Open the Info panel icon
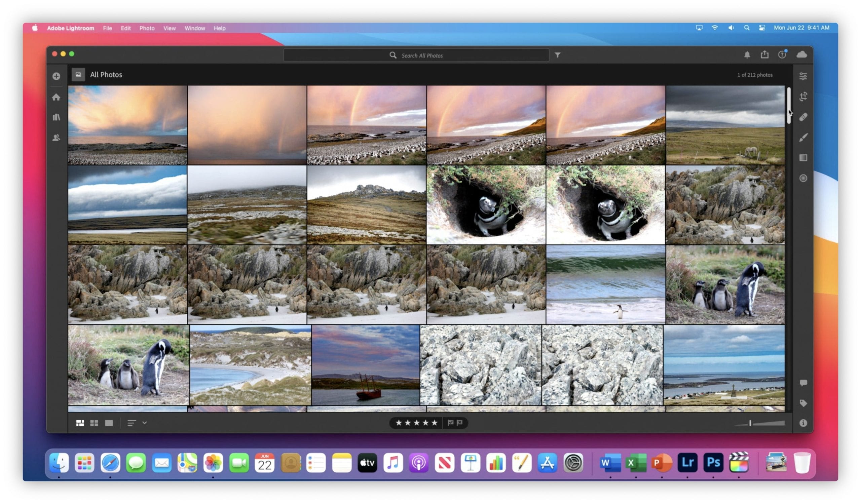The image size is (861, 504). tap(803, 423)
